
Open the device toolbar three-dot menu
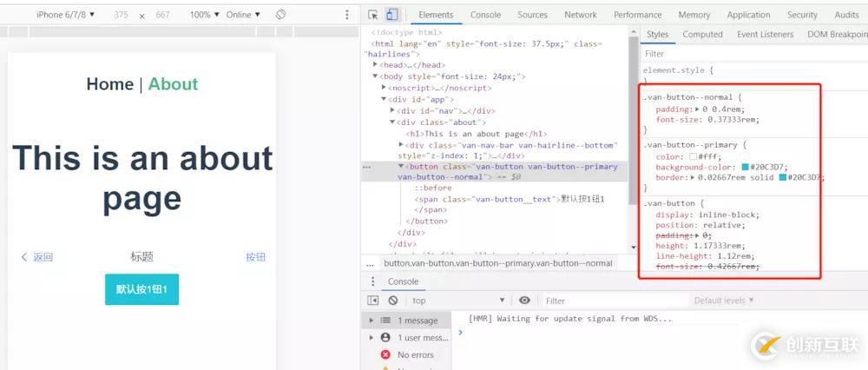tap(347, 15)
